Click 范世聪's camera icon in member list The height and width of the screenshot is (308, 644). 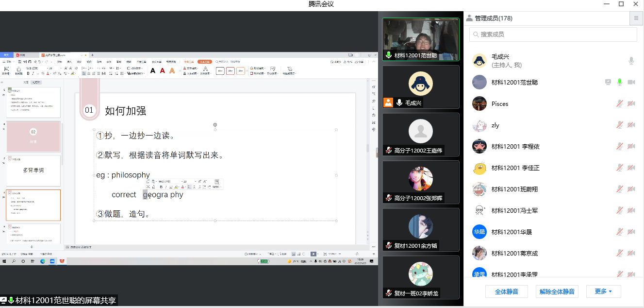coord(631,83)
